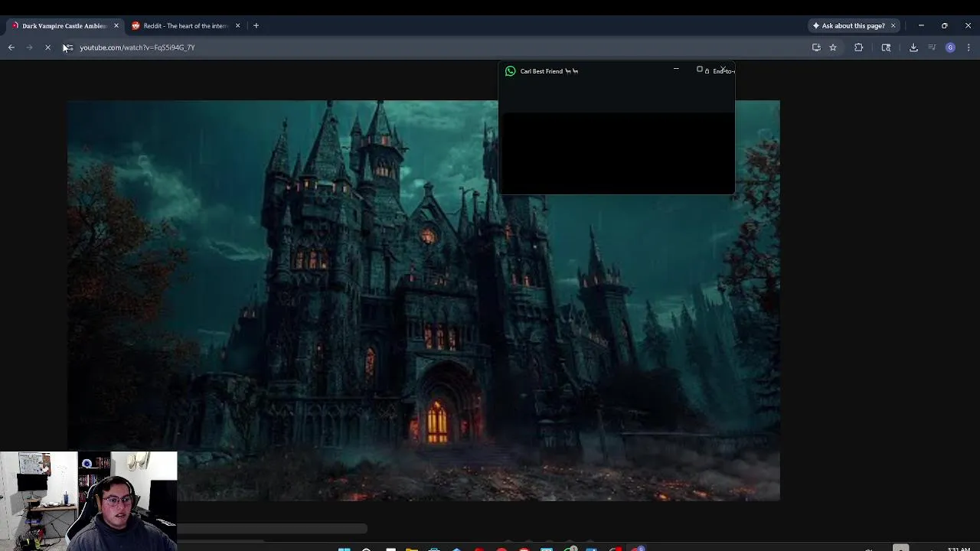
Task: View site information for youtube.com
Action: click(x=68, y=47)
